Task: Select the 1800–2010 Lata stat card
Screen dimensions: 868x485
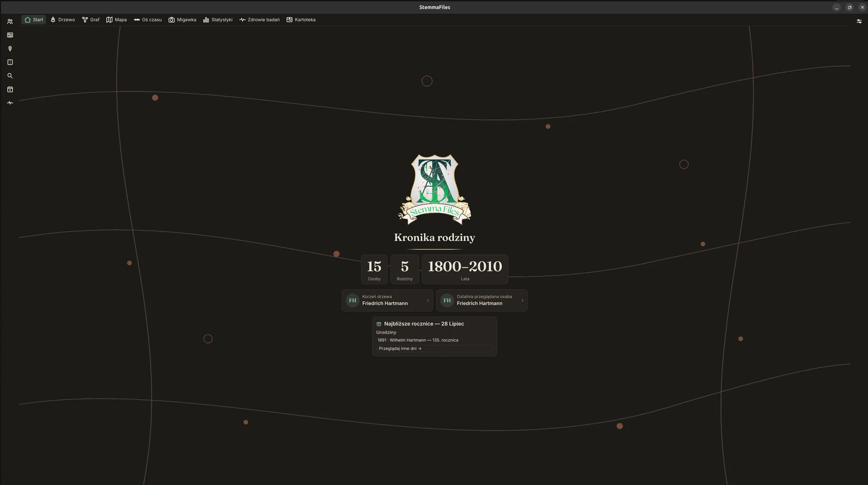Action: click(x=465, y=269)
